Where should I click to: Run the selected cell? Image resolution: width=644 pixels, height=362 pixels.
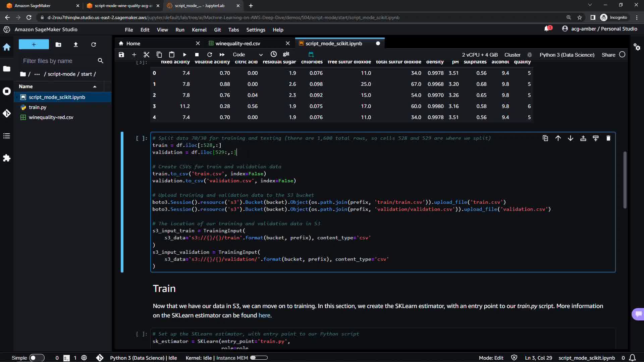coord(184,55)
